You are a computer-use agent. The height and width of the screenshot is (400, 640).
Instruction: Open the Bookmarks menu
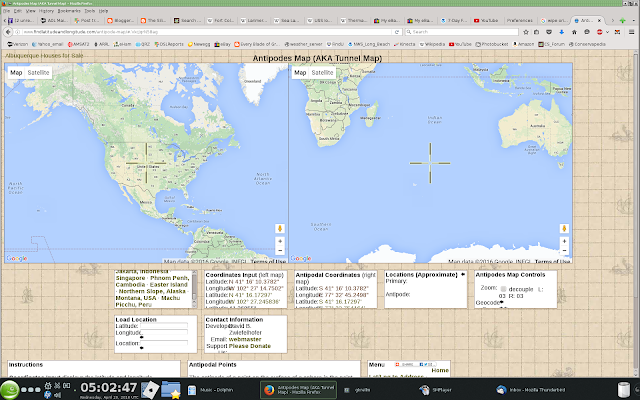point(69,11)
